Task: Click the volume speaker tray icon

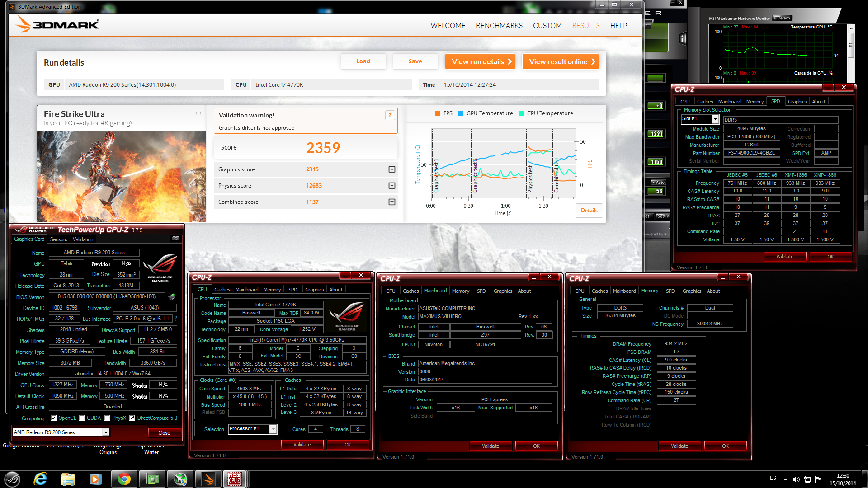Action: click(796, 479)
